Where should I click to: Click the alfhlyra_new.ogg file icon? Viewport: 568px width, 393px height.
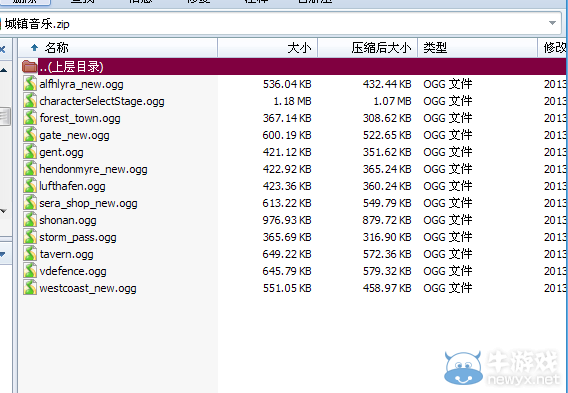tap(30, 84)
